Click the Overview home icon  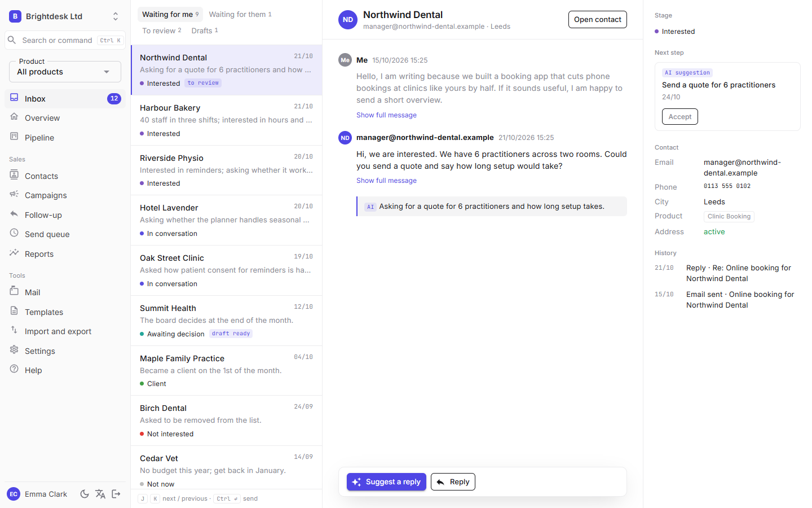[14, 117]
